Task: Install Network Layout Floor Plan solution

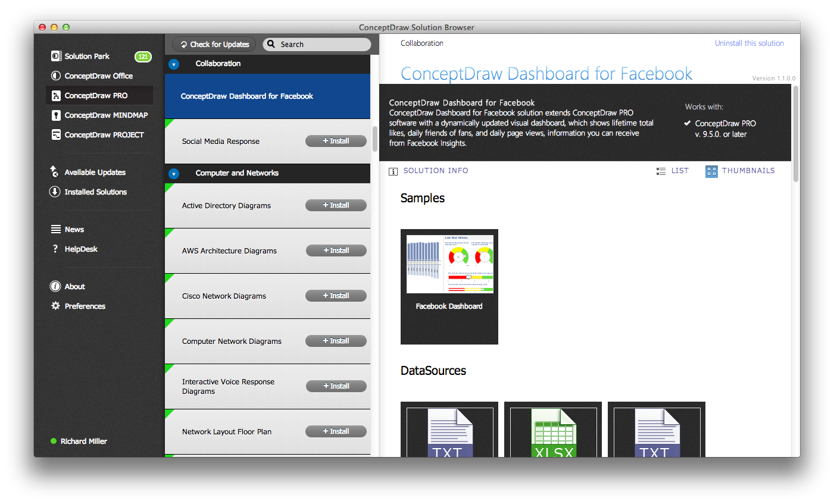Action: (336, 431)
